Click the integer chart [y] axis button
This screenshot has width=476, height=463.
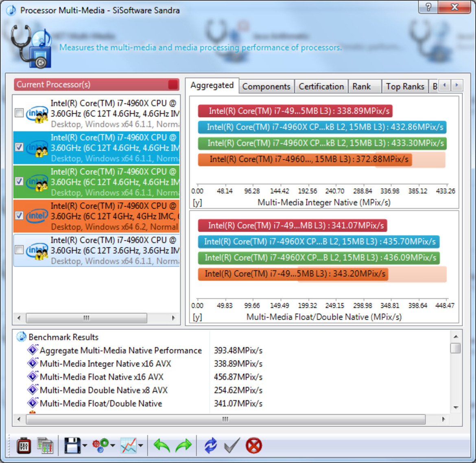tap(197, 203)
